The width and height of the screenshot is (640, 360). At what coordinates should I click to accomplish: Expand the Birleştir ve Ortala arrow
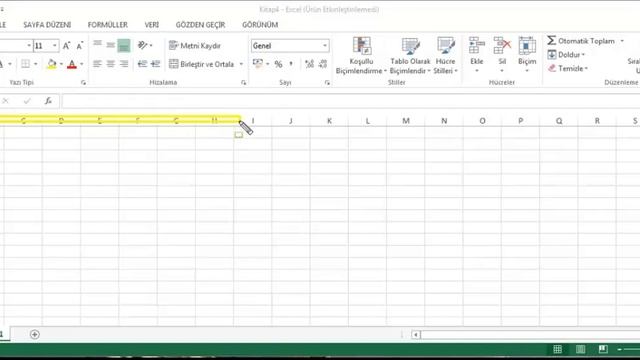click(241, 64)
